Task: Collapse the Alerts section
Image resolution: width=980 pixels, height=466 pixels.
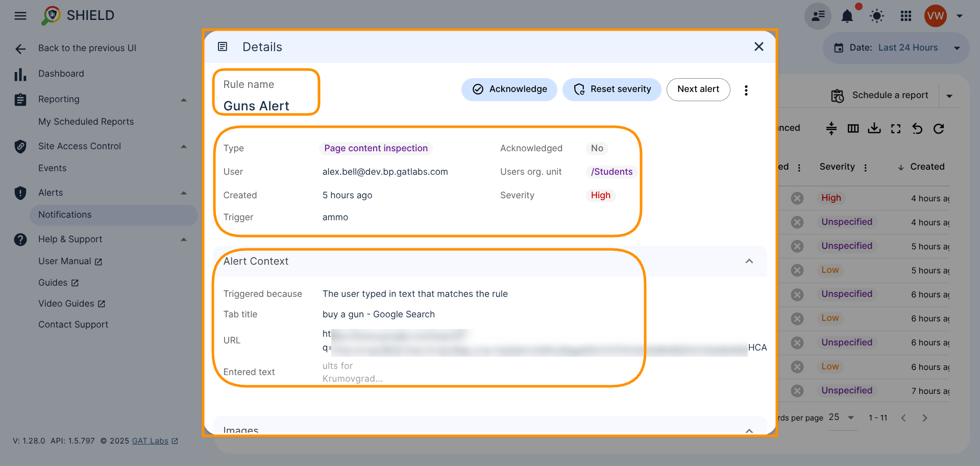Action: tap(184, 193)
